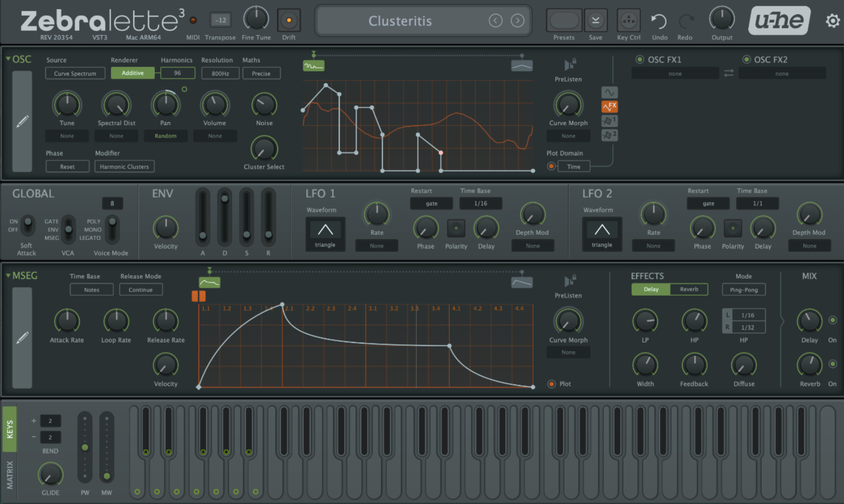
Task: Click the Save preset icon
Action: click(595, 20)
